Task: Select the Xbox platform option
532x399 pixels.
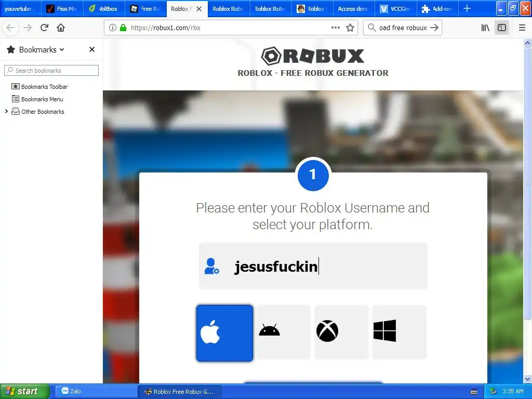Action: (x=341, y=332)
